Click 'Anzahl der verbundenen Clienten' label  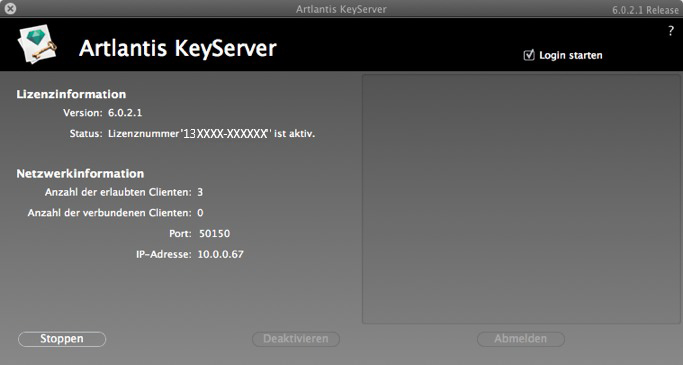point(109,213)
